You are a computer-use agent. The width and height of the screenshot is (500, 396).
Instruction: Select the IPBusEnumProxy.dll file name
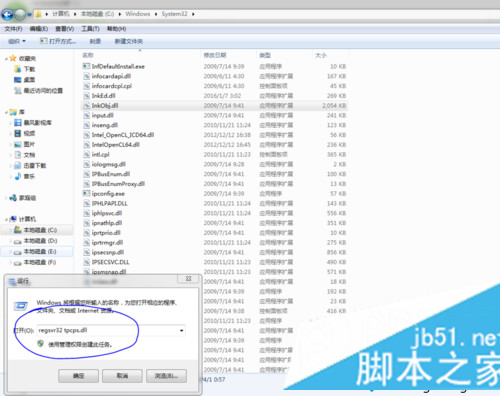pyautogui.click(x=118, y=184)
